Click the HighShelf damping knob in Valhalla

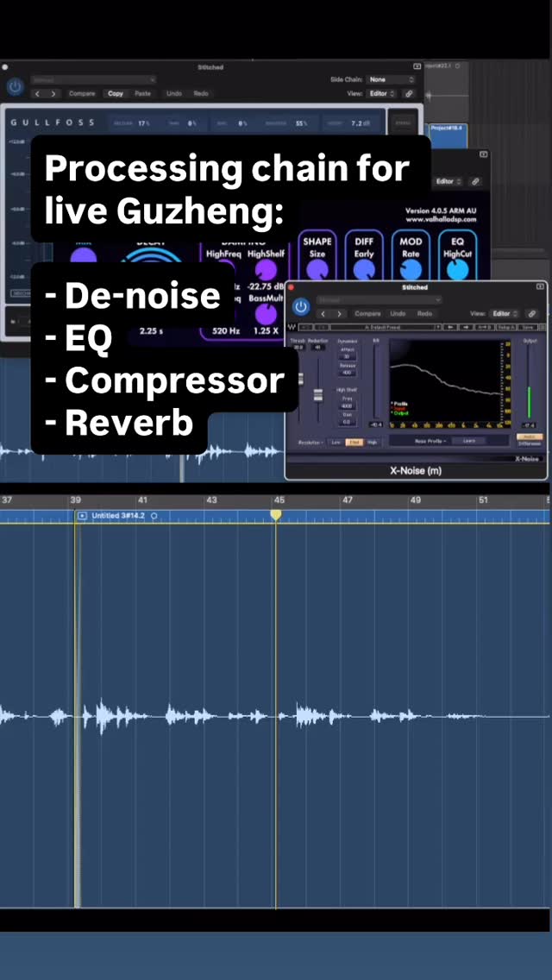tap(267, 270)
